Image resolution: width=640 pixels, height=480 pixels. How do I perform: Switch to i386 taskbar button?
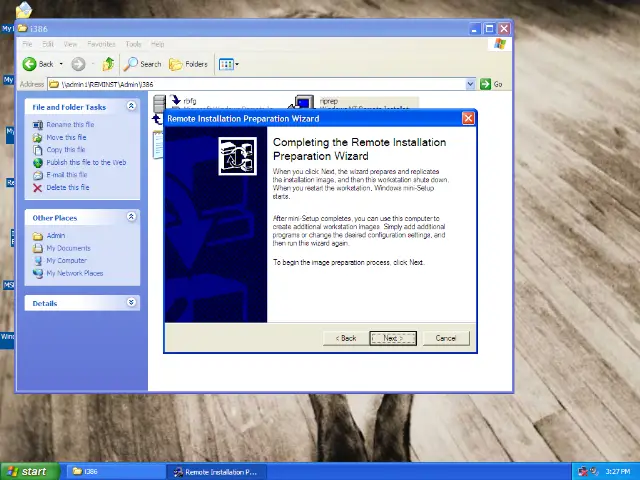pos(116,472)
